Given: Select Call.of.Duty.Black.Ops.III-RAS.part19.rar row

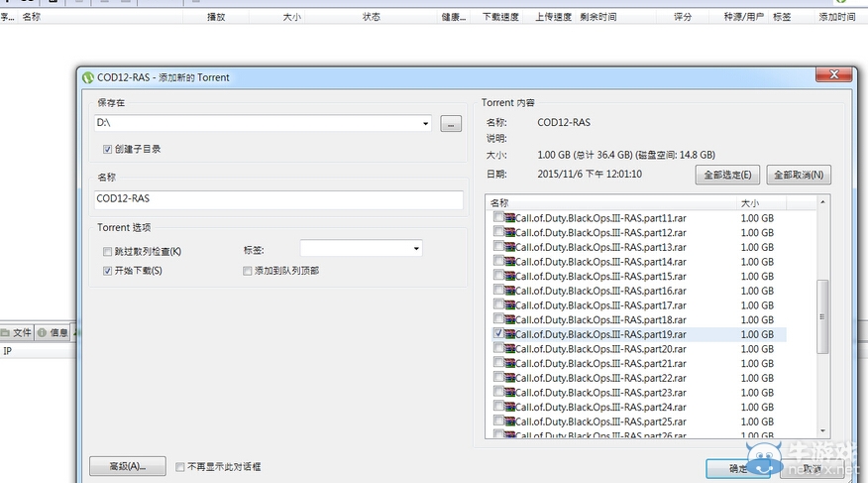Looking at the screenshot, I should pyautogui.click(x=638, y=334).
